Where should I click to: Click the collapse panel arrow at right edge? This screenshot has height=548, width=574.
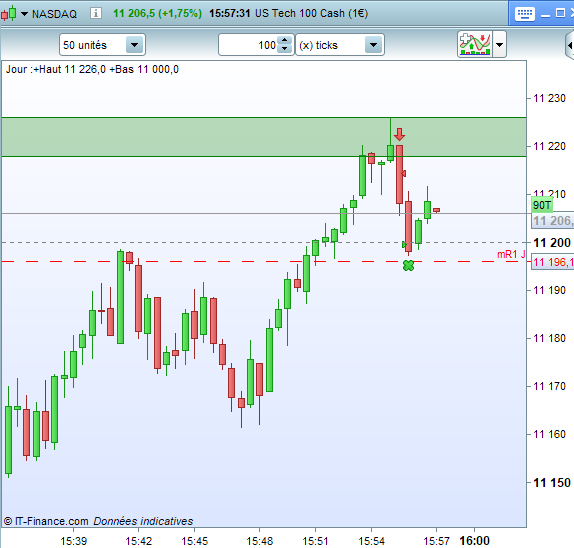[570, 45]
